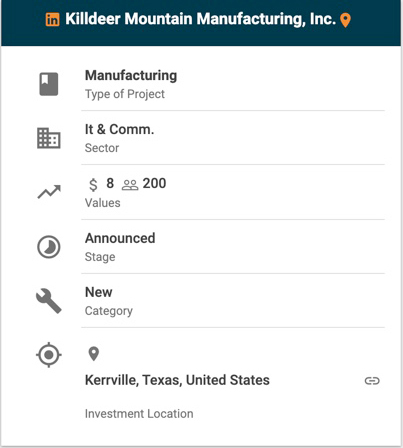Click the building icon beside Sector

pos(49,138)
